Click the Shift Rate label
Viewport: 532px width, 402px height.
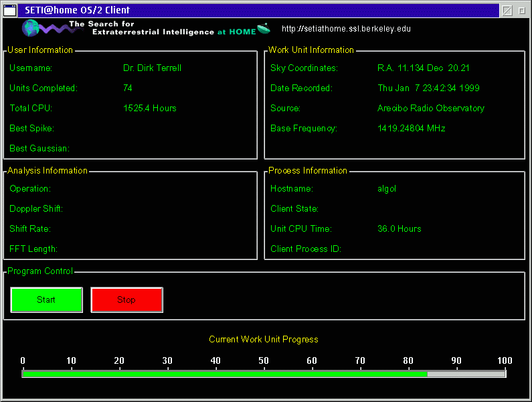pos(30,228)
